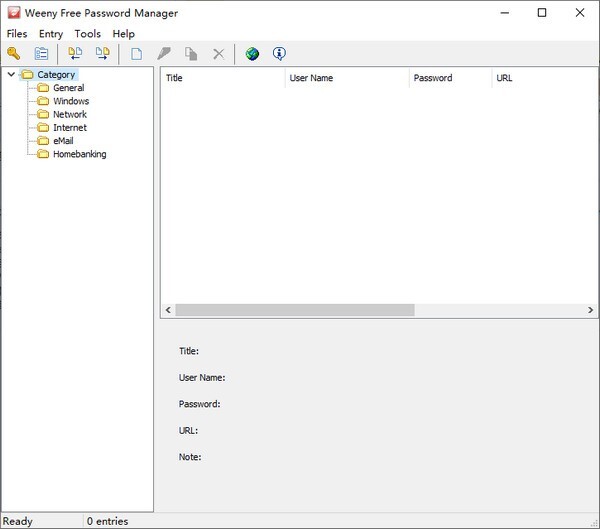Viewport: 600px width, 529px height.
Task: Click the copy entry icon
Action: point(190,54)
